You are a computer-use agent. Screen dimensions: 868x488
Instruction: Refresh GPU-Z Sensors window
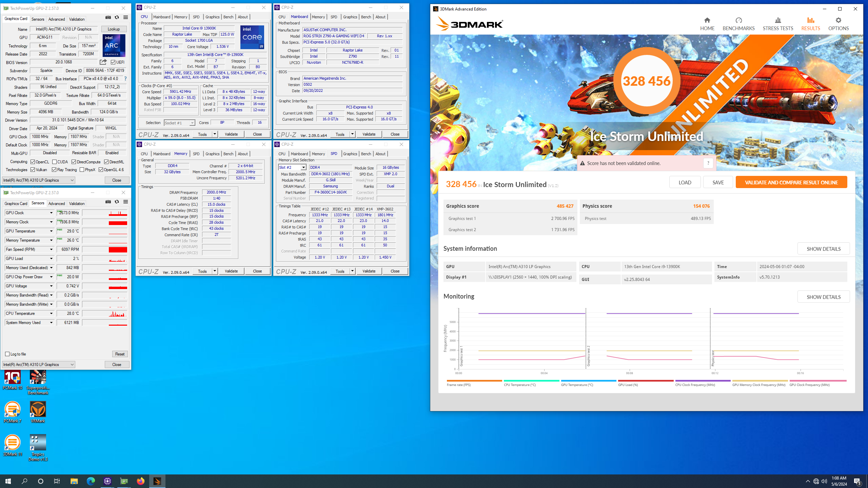pos(117,202)
